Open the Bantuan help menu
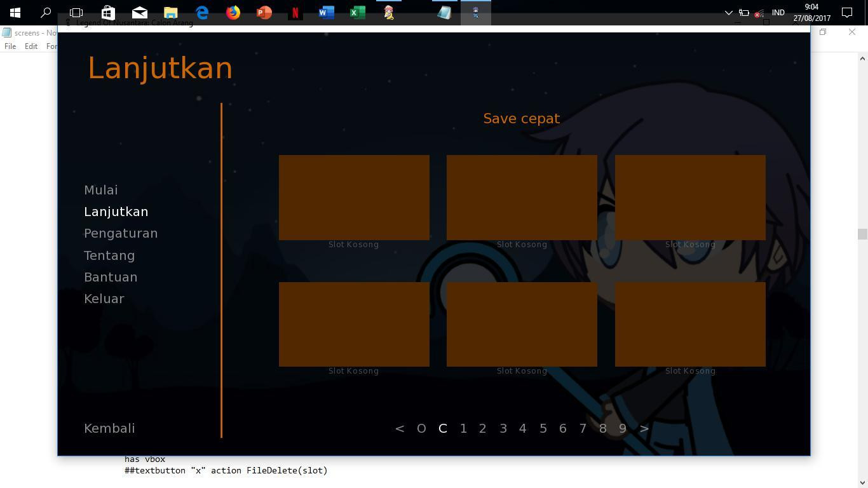Image resolution: width=868 pixels, height=488 pixels. click(x=111, y=277)
